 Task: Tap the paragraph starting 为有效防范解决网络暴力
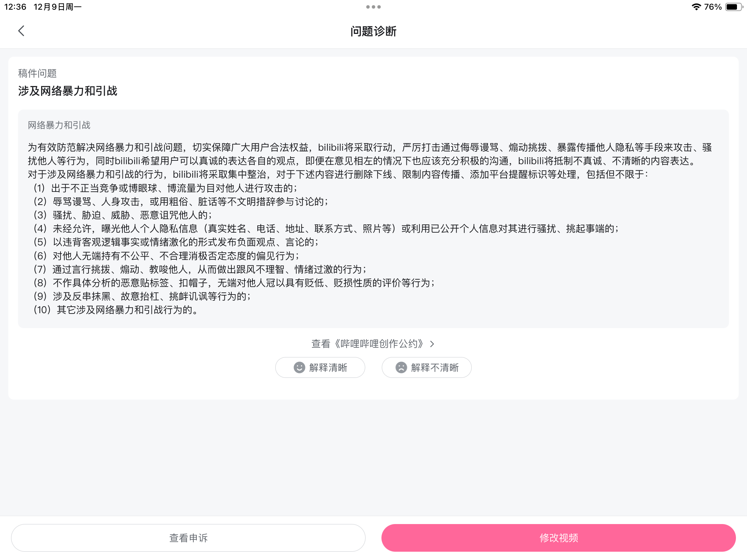[x=370, y=154]
